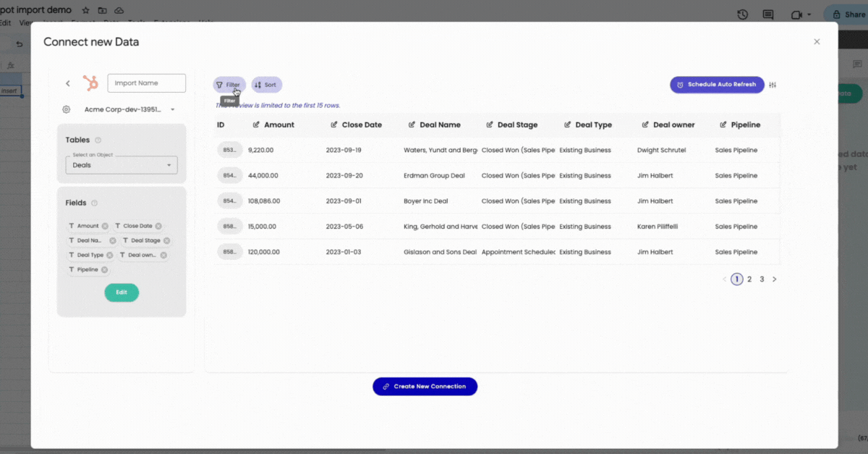Viewport: 868px width, 454px height.
Task: Open the Sort options
Action: [266, 85]
